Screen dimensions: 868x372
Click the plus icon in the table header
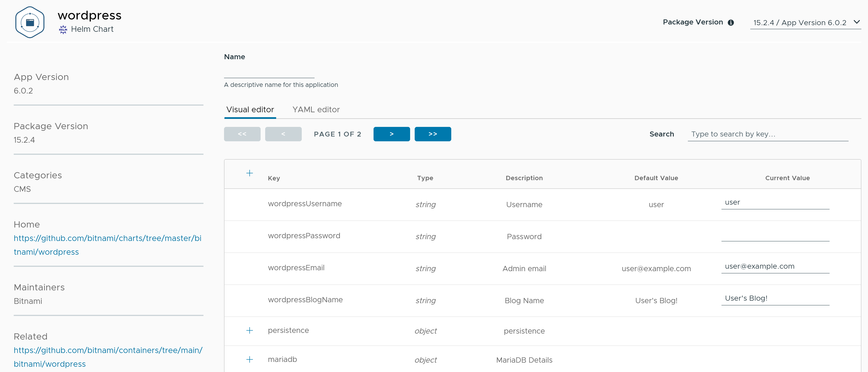pyautogui.click(x=249, y=173)
